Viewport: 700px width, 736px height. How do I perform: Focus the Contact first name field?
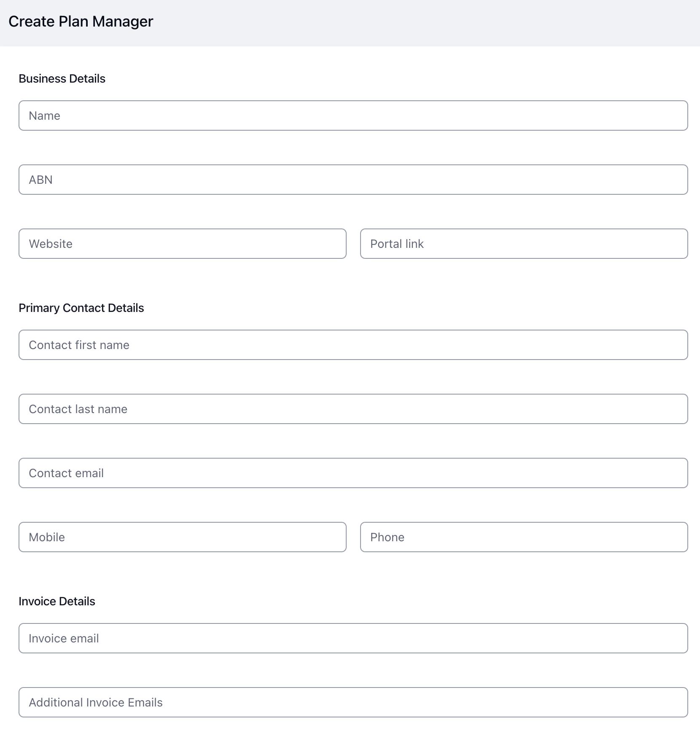pos(353,345)
